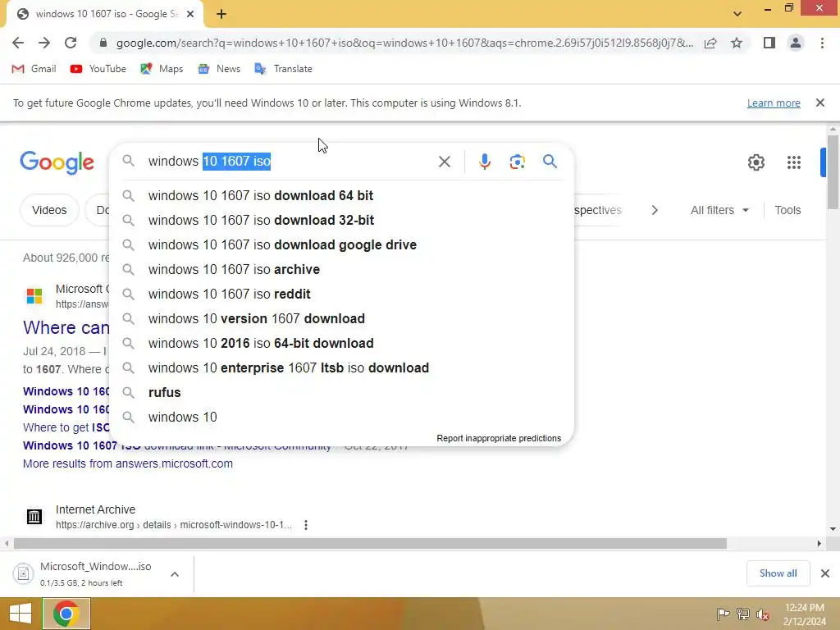Open Chrome three-dot menu
The image size is (840, 630).
pyautogui.click(x=822, y=43)
